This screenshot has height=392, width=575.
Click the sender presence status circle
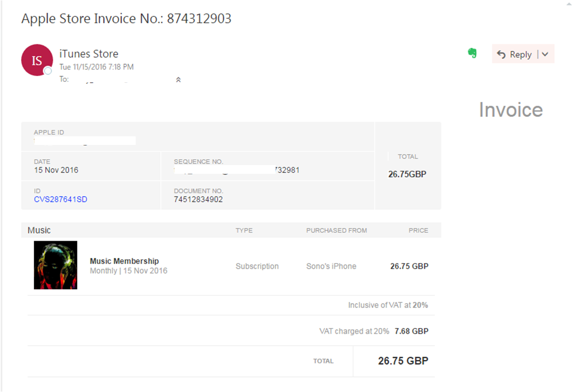click(x=48, y=71)
